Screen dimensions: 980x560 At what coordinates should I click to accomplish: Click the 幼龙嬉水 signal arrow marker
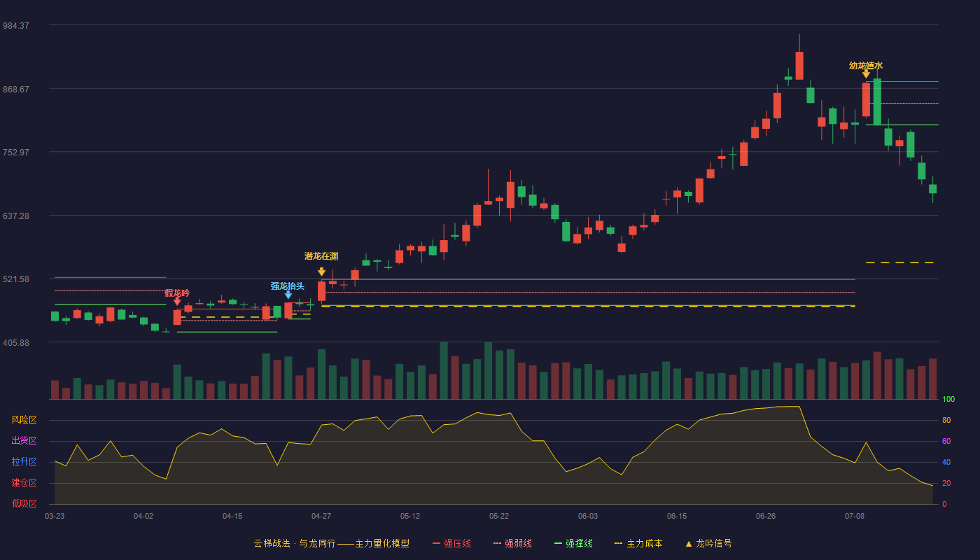point(866,73)
